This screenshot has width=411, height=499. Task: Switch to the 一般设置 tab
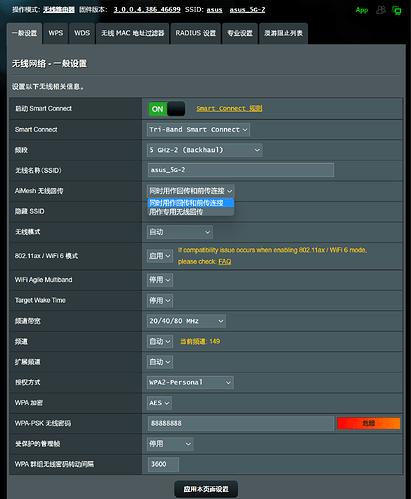coord(24,33)
